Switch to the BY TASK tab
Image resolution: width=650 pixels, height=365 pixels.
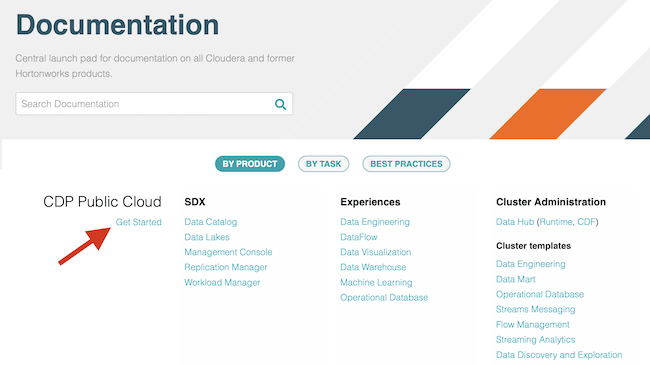pos(323,164)
